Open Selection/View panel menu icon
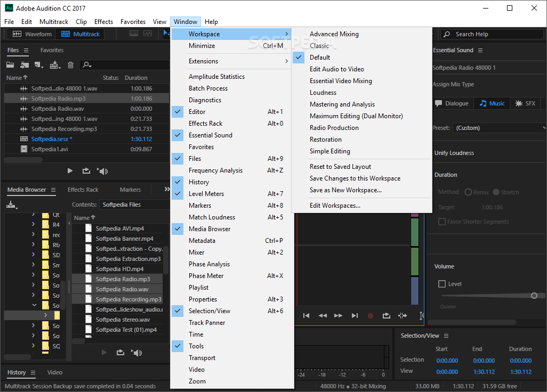This screenshot has width=547, height=392. pyautogui.click(x=446, y=336)
